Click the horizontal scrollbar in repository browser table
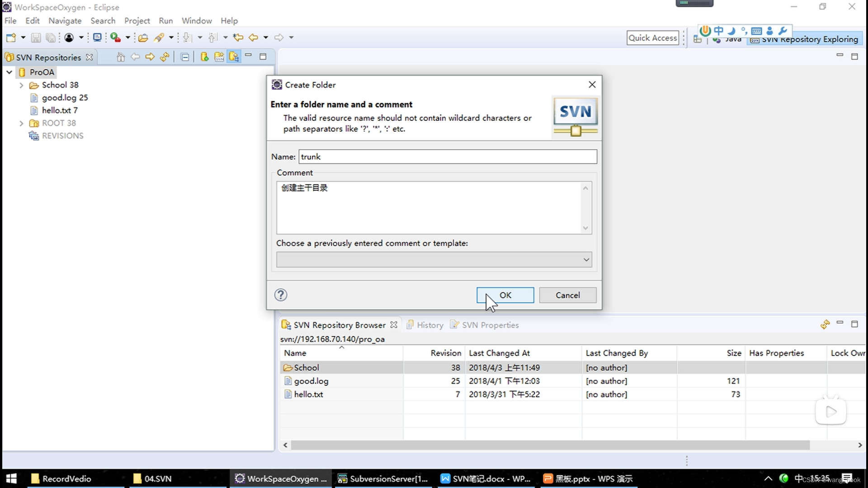 click(x=550, y=445)
